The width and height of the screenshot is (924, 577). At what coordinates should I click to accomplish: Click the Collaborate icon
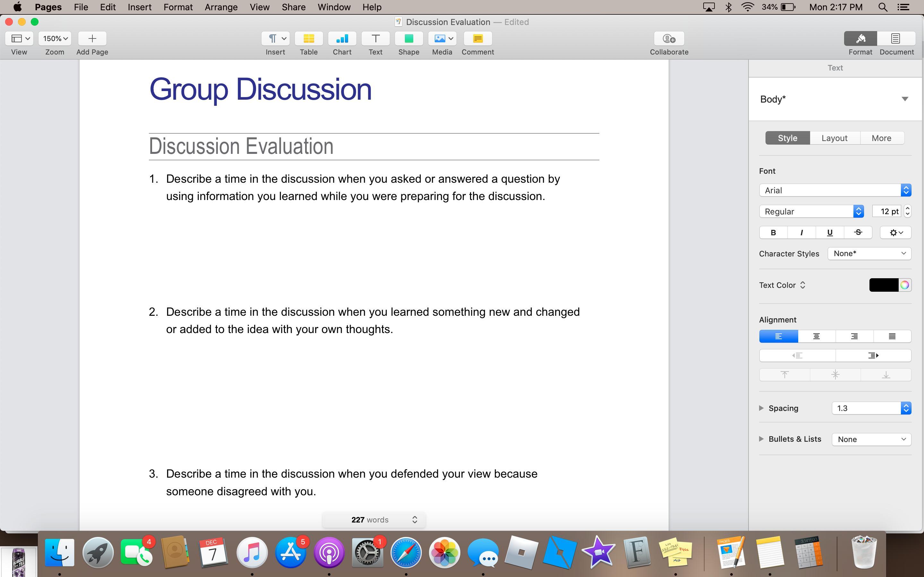tap(669, 38)
